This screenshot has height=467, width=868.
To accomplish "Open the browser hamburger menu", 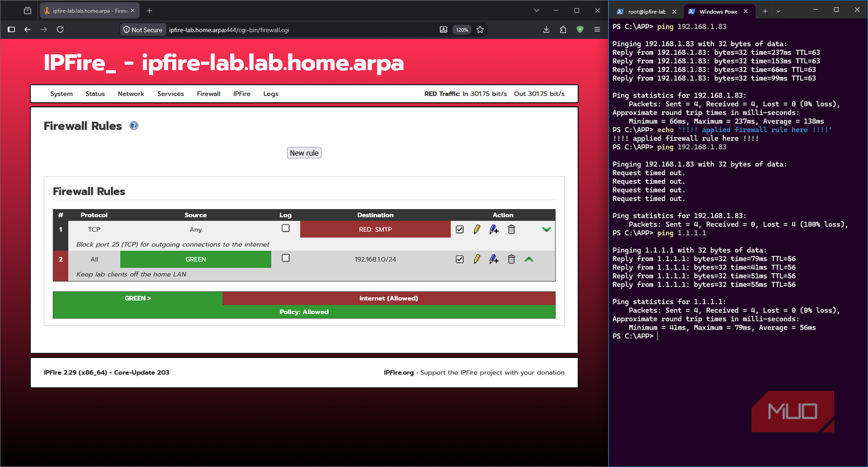I will pyautogui.click(x=597, y=29).
